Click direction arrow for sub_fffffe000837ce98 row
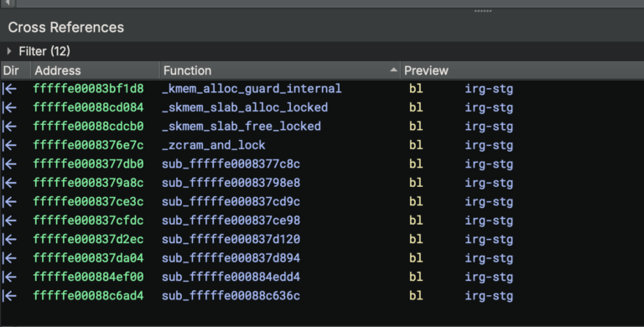The height and width of the screenshot is (327, 644). tap(9, 221)
